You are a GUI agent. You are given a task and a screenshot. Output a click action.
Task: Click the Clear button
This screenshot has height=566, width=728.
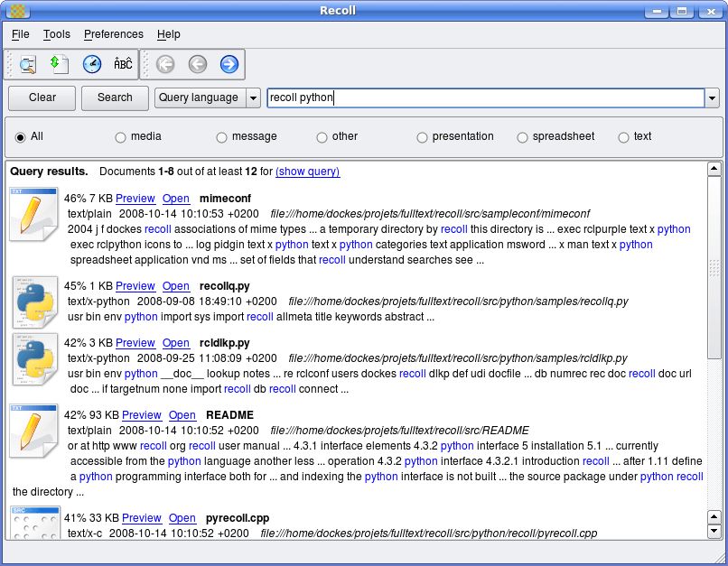41,97
